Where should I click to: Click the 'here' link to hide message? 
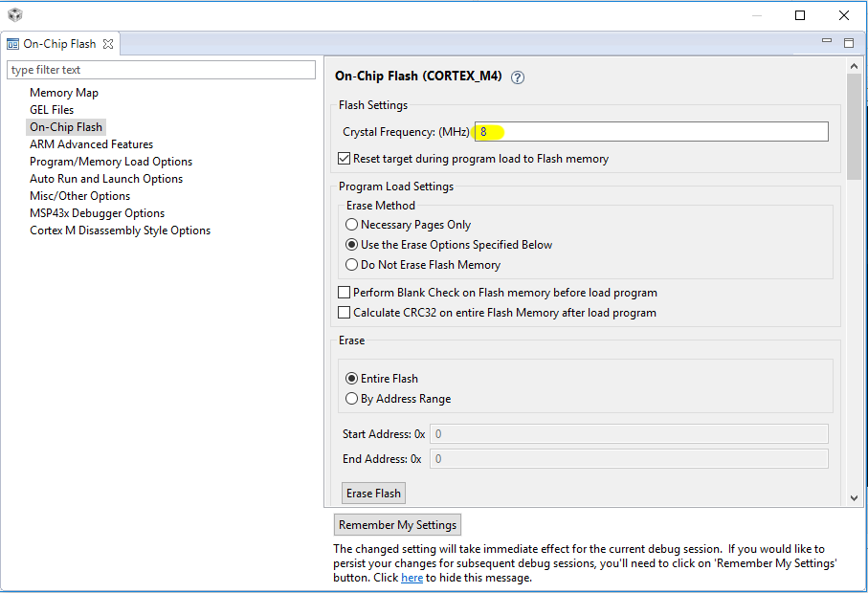412,578
